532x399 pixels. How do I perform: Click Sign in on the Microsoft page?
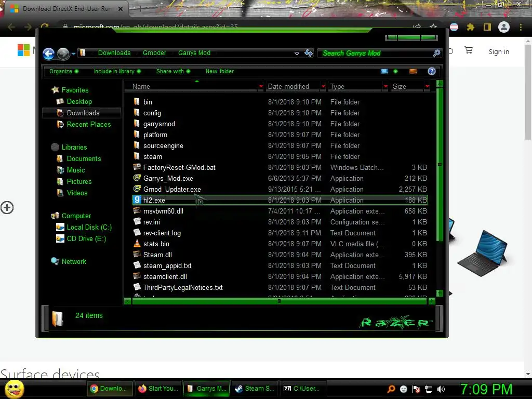pos(499,51)
